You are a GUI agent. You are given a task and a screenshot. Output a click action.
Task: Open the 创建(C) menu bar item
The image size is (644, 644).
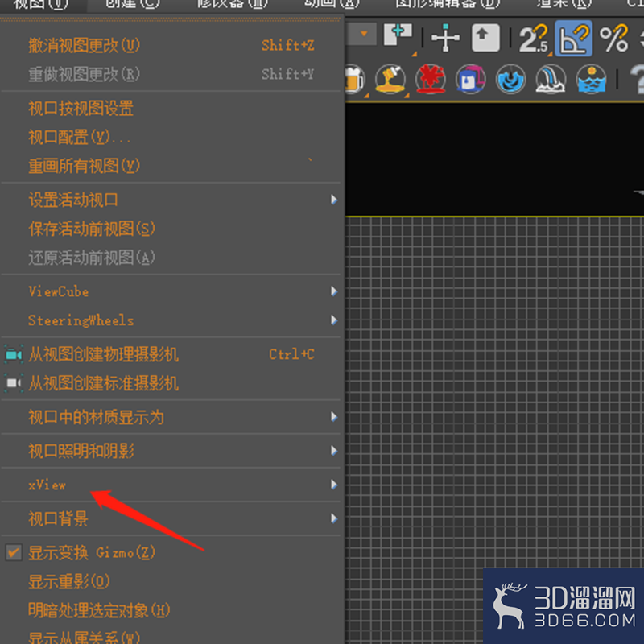coord(132,4)
